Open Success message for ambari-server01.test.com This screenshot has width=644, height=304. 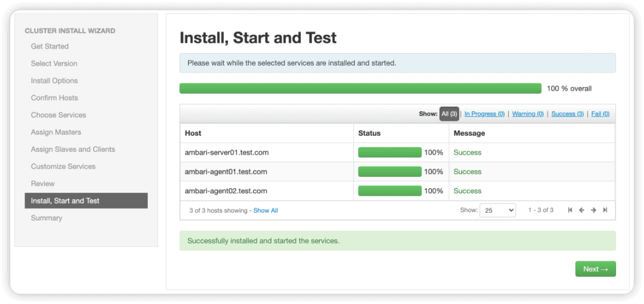point(468,152)
